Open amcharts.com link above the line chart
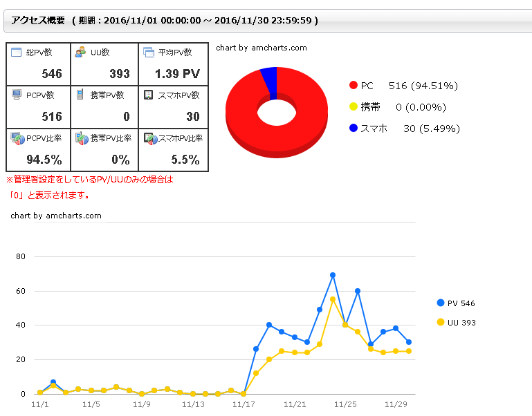 (x=56, y=216)
